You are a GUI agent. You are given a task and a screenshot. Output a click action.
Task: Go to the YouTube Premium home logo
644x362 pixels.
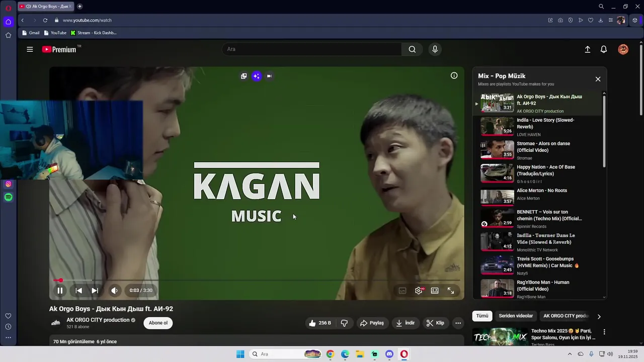[x=59, y=49]
